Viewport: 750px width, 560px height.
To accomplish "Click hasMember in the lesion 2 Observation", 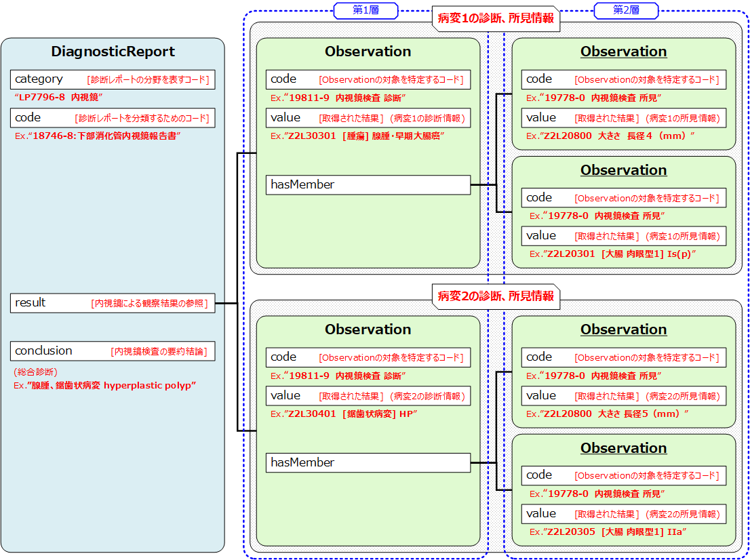I will [x=368, y=462].
